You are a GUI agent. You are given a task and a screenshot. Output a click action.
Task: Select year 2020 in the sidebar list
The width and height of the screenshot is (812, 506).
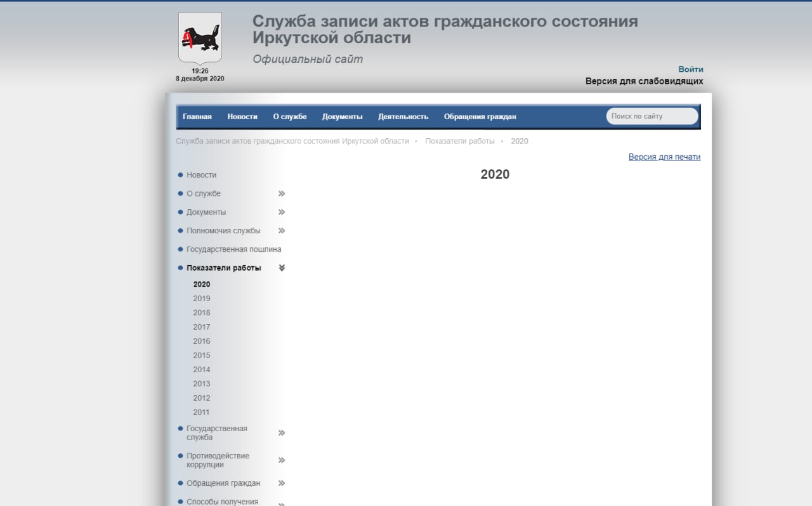[x=202, y=285]
